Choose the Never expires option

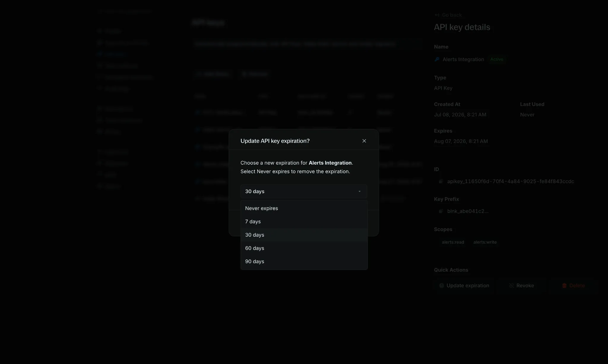pos(304,208)
